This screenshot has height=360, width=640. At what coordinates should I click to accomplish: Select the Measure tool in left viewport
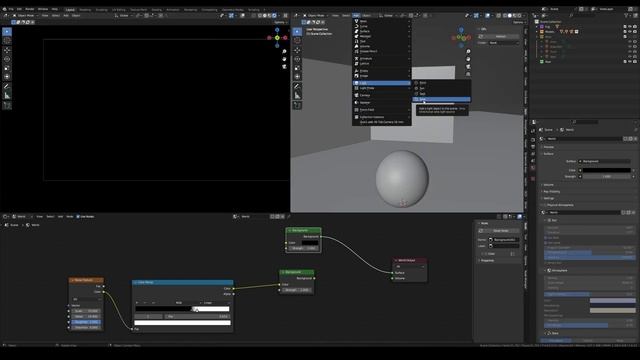[7, 96]
